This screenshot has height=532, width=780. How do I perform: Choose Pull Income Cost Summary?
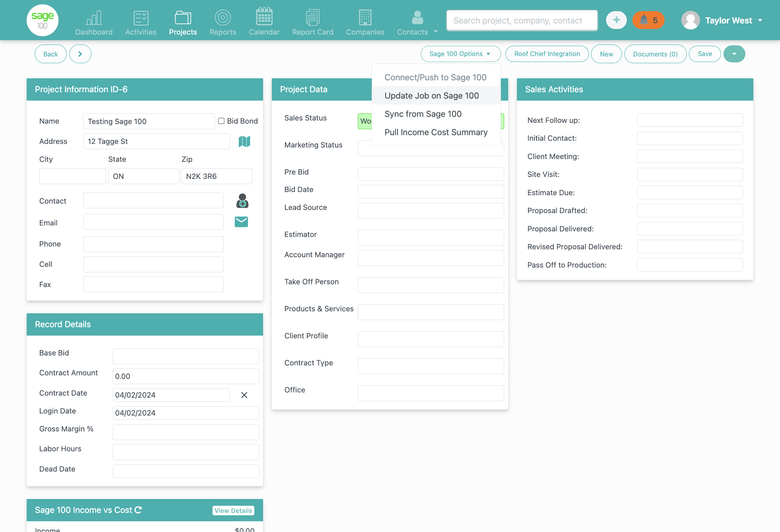point(435,132)
